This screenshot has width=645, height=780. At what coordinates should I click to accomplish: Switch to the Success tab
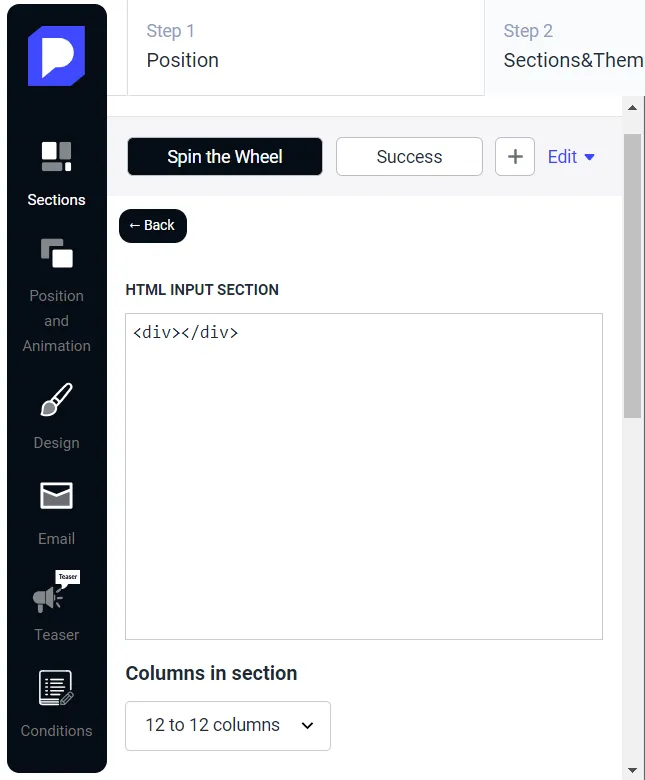(409, 157)
